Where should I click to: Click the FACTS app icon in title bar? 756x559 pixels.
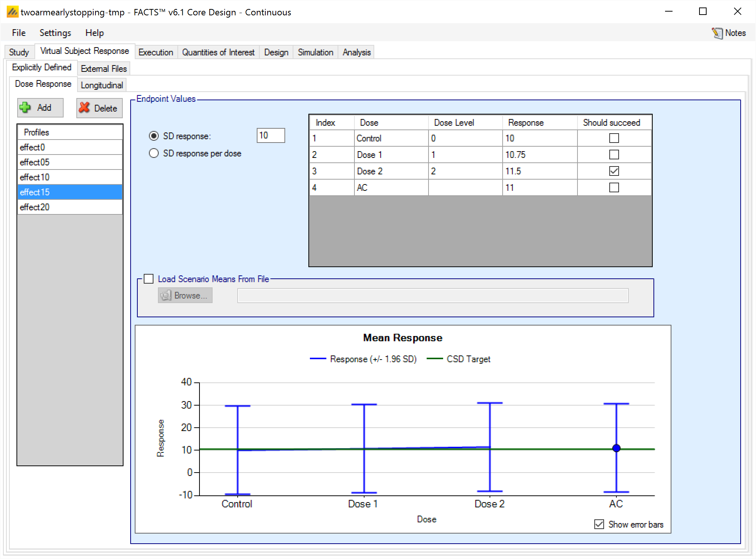tap(12, 12)
